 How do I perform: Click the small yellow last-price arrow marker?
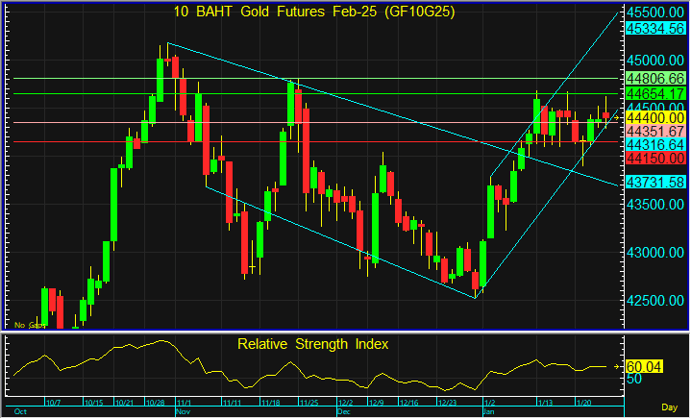[616, 118]
